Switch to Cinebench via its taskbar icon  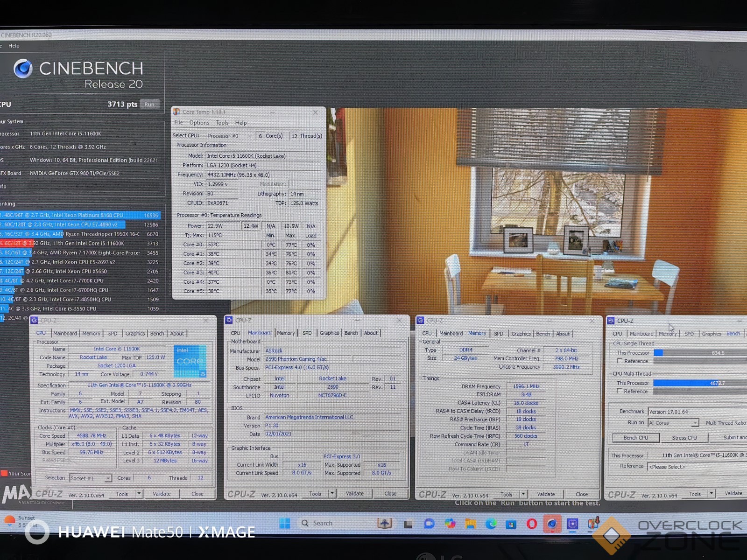[552, 524]
